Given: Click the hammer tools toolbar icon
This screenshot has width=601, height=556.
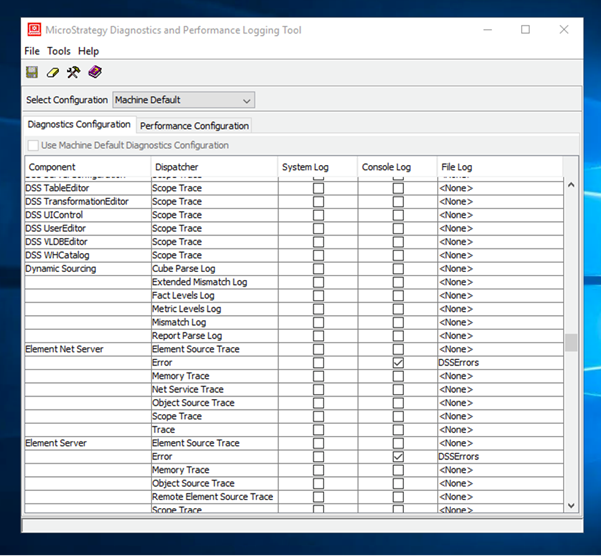Looking at the screenshot, I should click(x=74, y=72).
